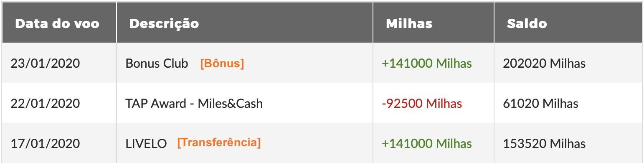Select the LIVELO description text
This screenshot has width=644, height=163.
click(x=146, y=143)
